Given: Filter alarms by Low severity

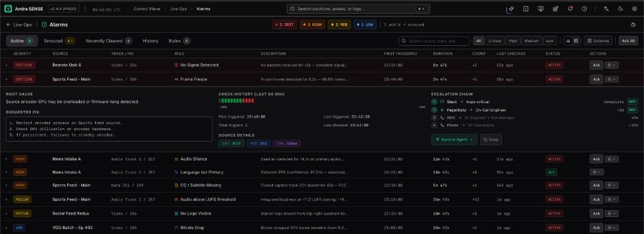Looking at the screenshot, I should pos(550,41).
